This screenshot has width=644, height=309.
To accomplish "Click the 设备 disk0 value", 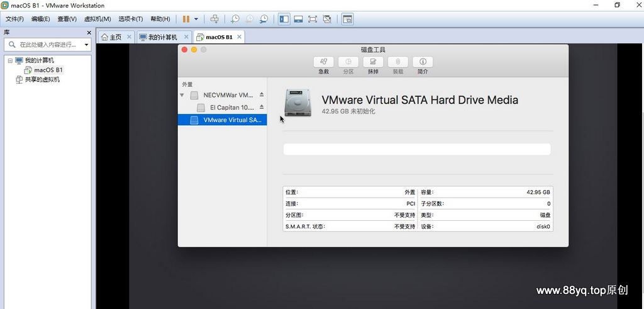I will 543,227.
